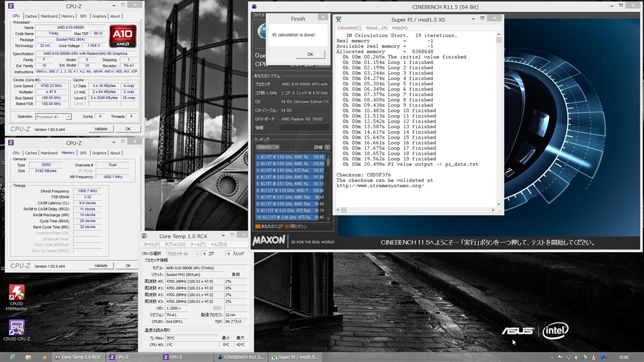Launch Internet Explorer from the taskbar
The image size is (644, 362).
(12, 357)
